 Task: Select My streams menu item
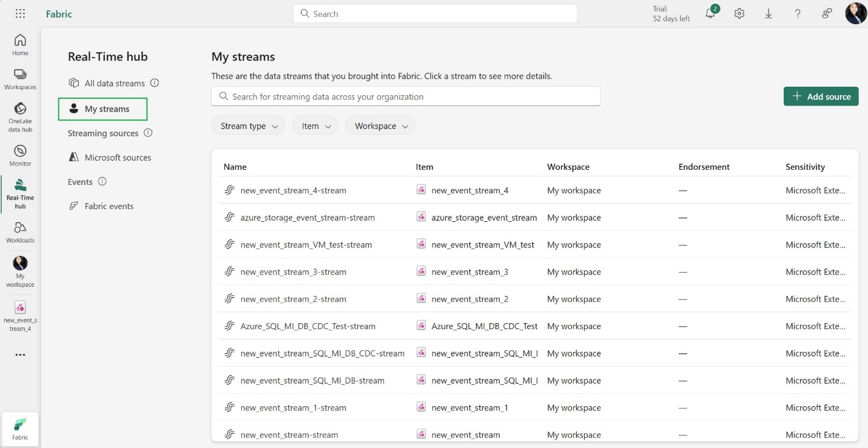103,109
